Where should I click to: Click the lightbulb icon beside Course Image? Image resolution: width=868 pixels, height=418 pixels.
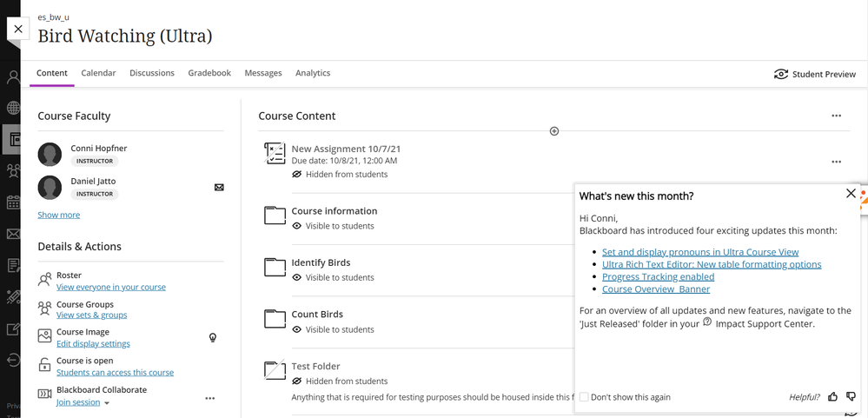point(213,337)
